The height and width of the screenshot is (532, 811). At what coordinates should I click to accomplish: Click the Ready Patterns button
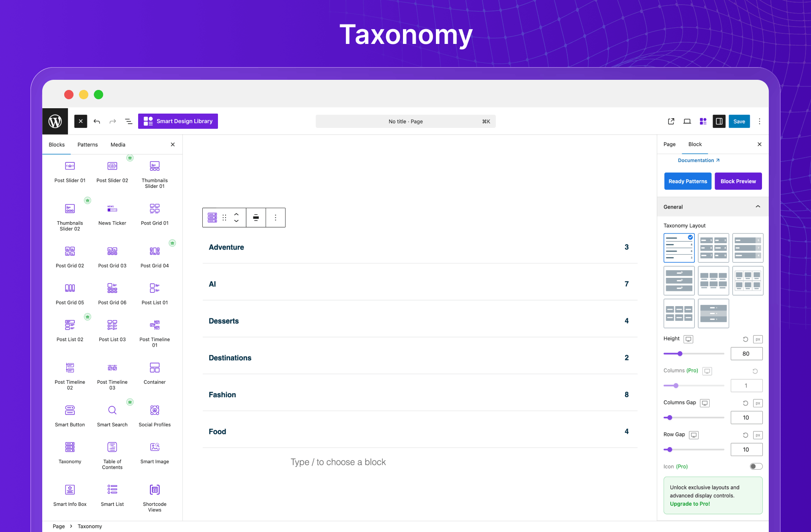point(687,181)
